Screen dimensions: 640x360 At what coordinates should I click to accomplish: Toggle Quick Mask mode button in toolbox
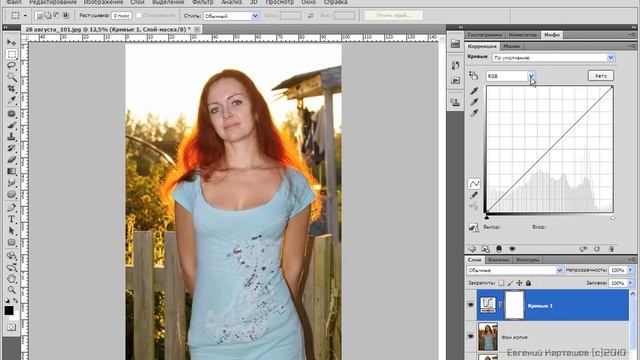(11, 327)
